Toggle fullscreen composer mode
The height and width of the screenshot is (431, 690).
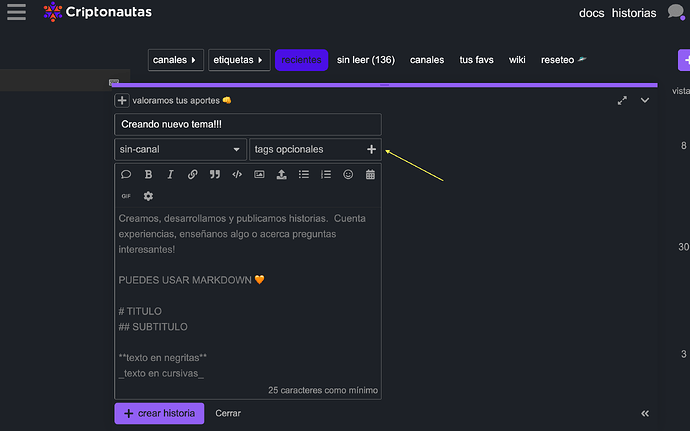(622, 100)
